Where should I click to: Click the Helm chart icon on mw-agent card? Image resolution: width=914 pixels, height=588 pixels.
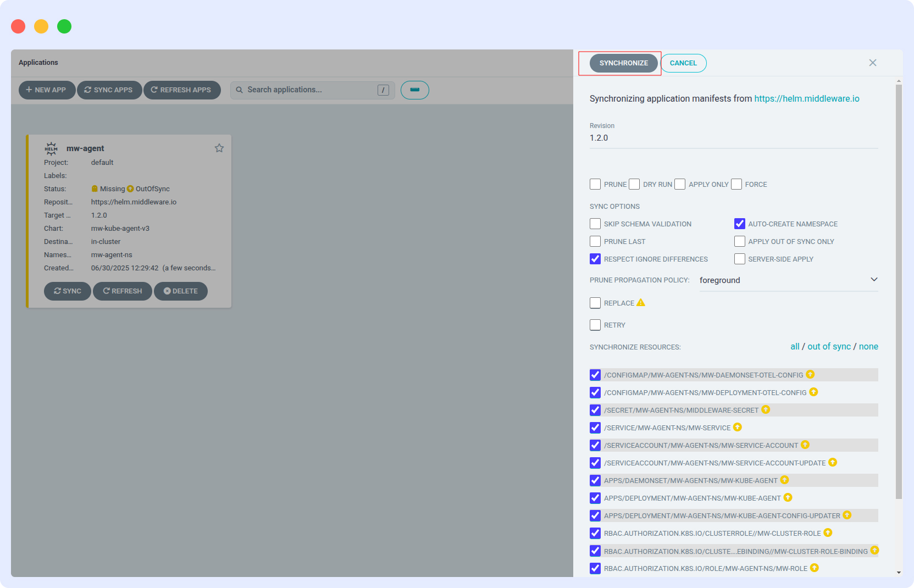51,148
